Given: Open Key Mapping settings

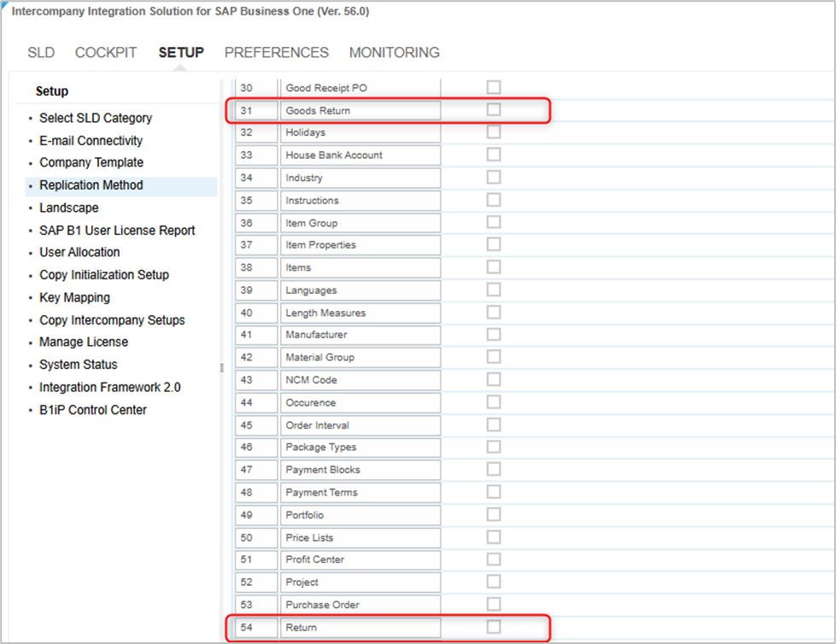Looking at the screenshot, I should [x=74, y=298].
